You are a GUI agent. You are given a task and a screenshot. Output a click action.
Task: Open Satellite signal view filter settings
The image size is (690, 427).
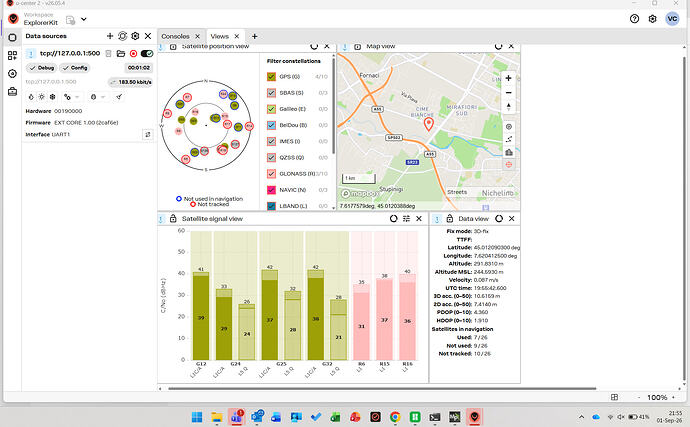pyautogui.click(x=406, y=219)
